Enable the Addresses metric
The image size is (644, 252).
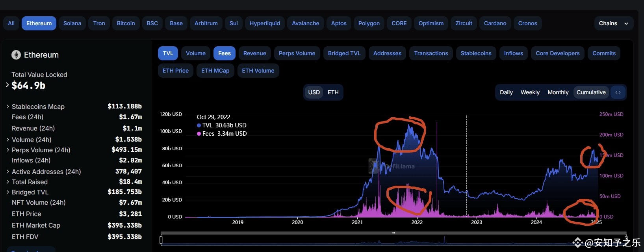tap(387, 53)
